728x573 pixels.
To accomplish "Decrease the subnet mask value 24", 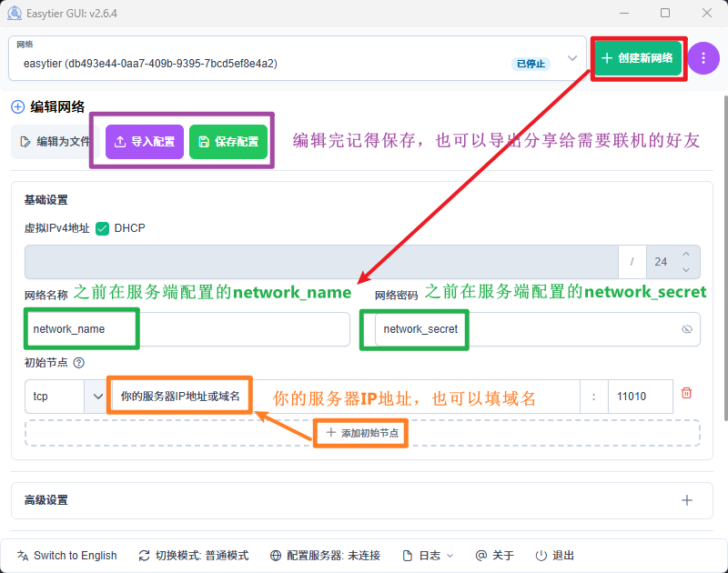I will pyautogui.click(x=686, y=269).
